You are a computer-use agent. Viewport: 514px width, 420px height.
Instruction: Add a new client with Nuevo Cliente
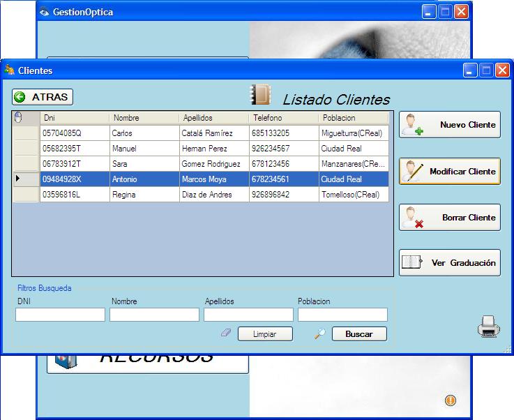click(450, 125)
